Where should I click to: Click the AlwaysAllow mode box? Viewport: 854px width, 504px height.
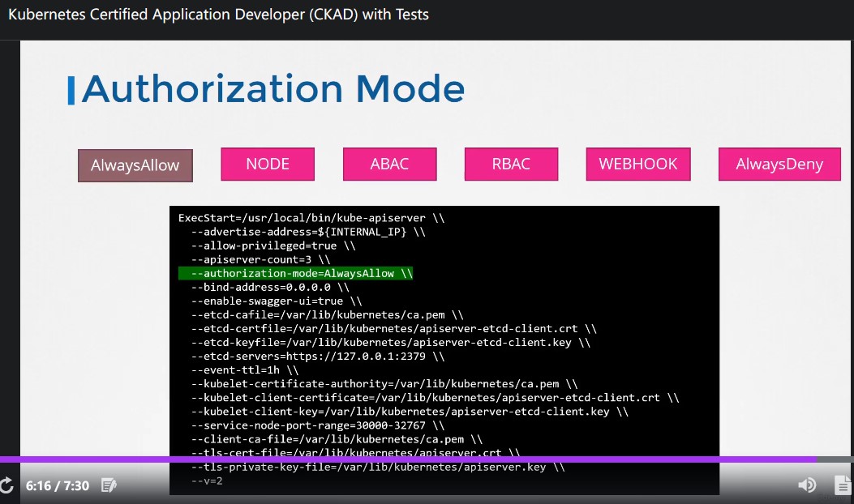135,165
